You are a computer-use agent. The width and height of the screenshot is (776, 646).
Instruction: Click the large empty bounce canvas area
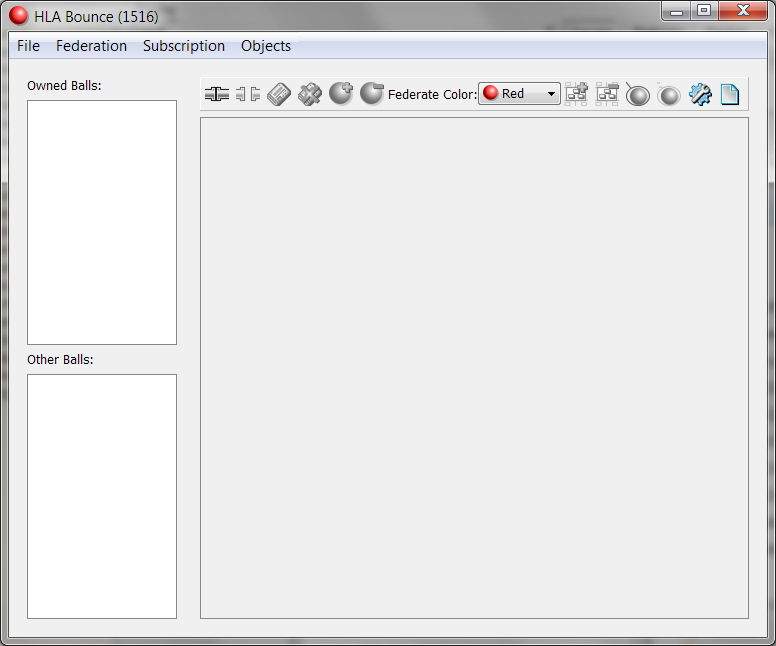(x=474, y=368)
